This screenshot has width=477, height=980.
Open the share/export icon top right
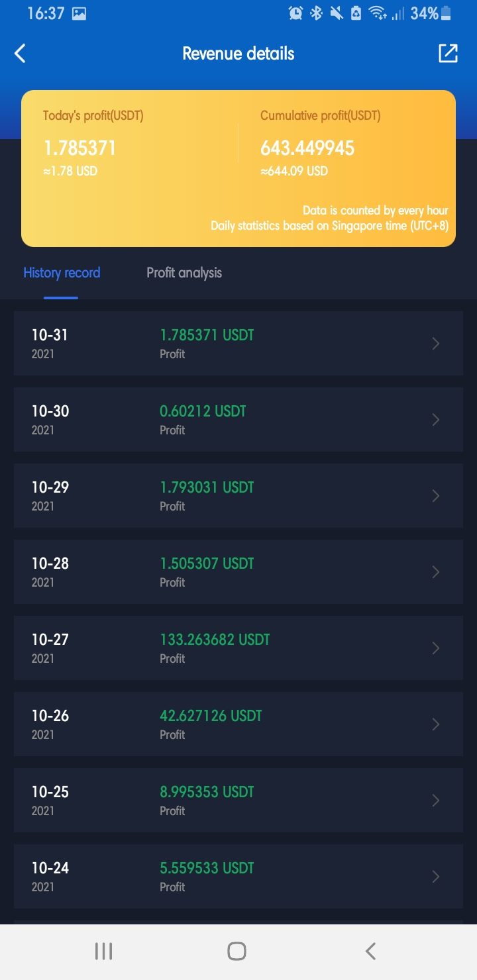[x=448, y=54]
